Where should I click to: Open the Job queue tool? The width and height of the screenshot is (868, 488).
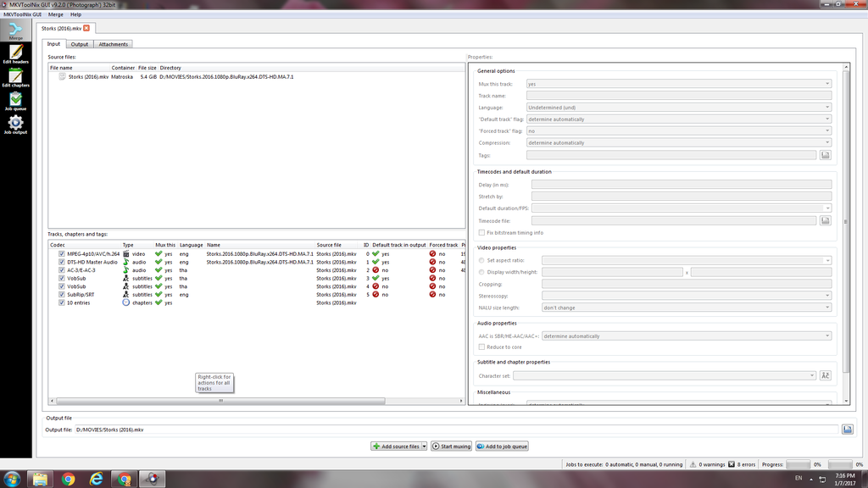pyautogui.click(x=15, y=101)
